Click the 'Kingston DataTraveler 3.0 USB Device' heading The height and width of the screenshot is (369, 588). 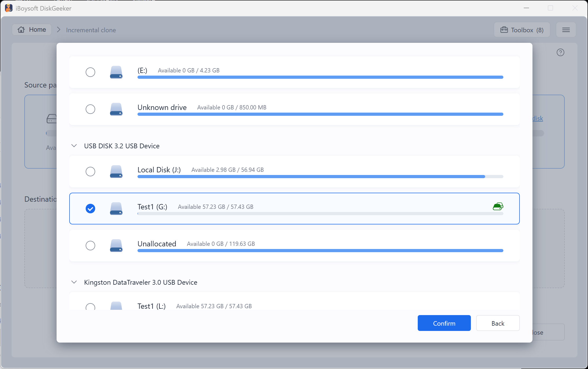click(x=141, y=282)
